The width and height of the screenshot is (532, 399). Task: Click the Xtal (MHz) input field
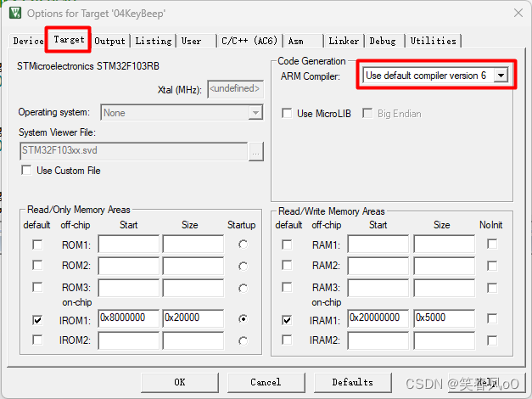coord(235,89)
